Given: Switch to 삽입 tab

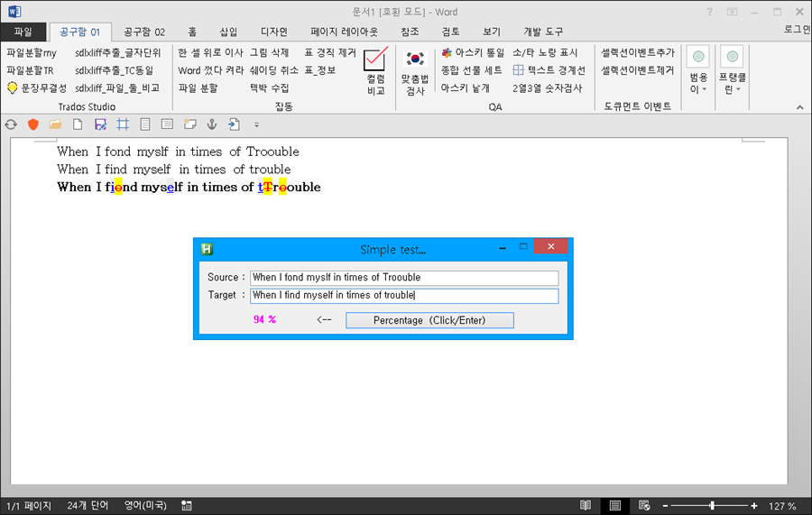Looking at the screenshot, I should click(228, 32).
